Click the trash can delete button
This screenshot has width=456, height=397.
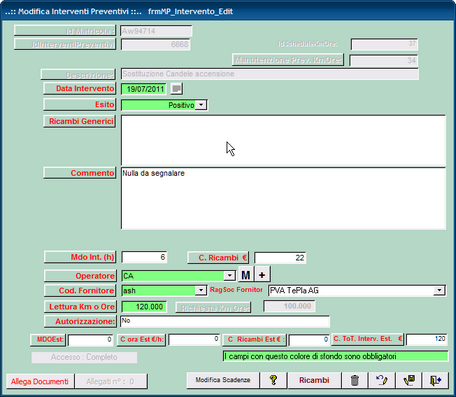point(355,380)
